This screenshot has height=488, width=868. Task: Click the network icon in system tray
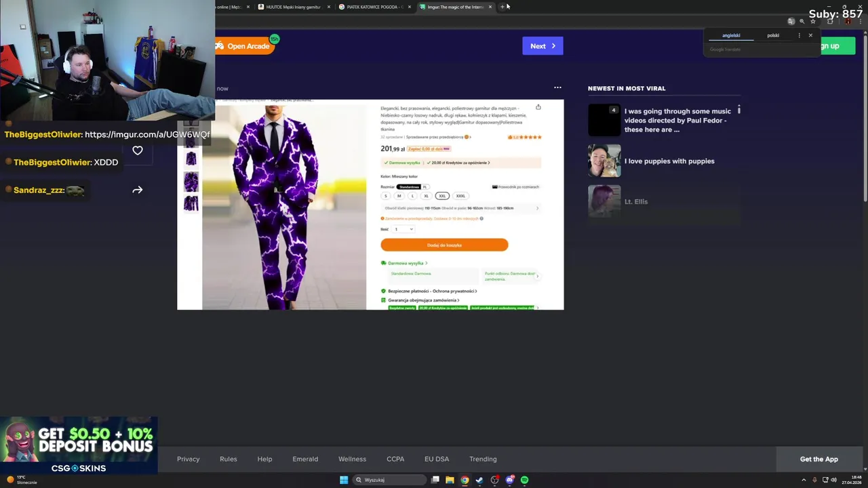click(824, 480)
